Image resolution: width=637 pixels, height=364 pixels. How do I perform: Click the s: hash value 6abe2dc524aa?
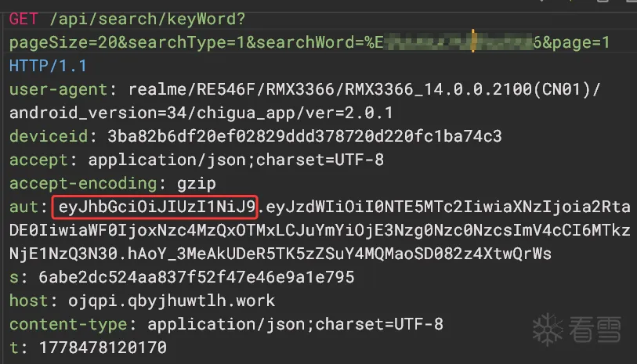(x=196, y=278)
